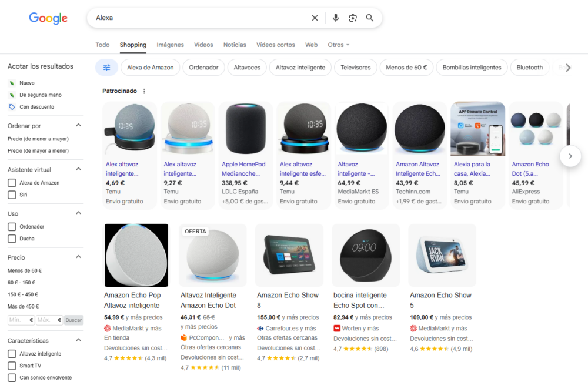
Task: Collapse the Características section
Action: [x=78, y=340]
